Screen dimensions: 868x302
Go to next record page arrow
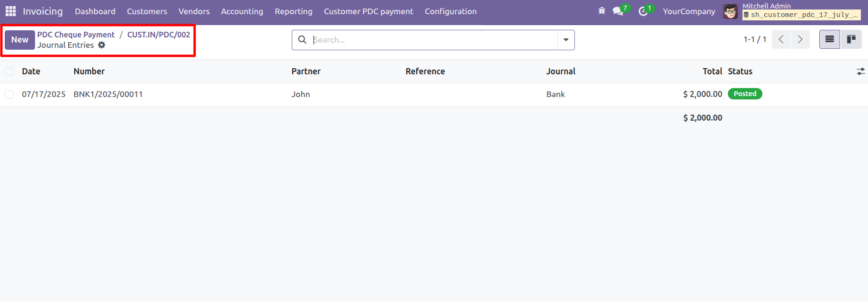tap(800, 39)
